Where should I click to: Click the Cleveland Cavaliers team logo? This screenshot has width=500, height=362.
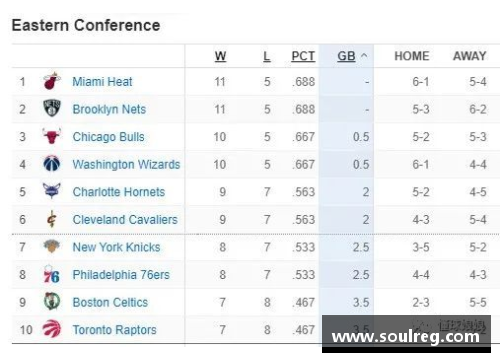coord(52,219)
